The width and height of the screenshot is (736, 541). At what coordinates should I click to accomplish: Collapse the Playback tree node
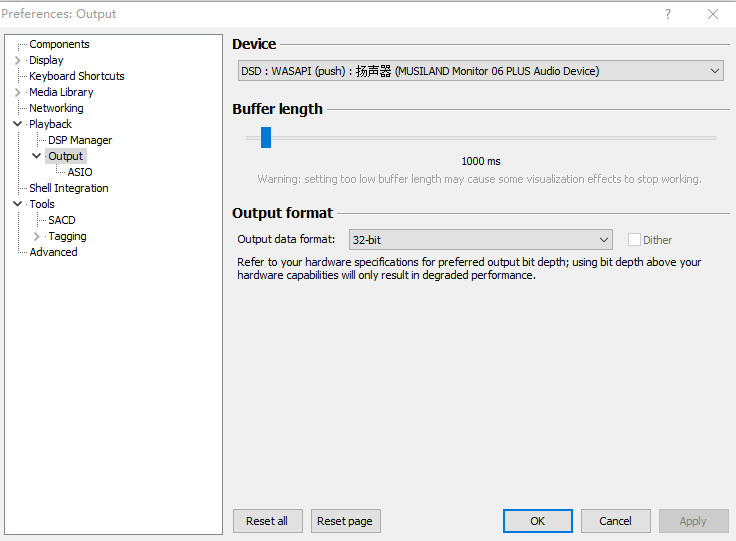point(18,124)
